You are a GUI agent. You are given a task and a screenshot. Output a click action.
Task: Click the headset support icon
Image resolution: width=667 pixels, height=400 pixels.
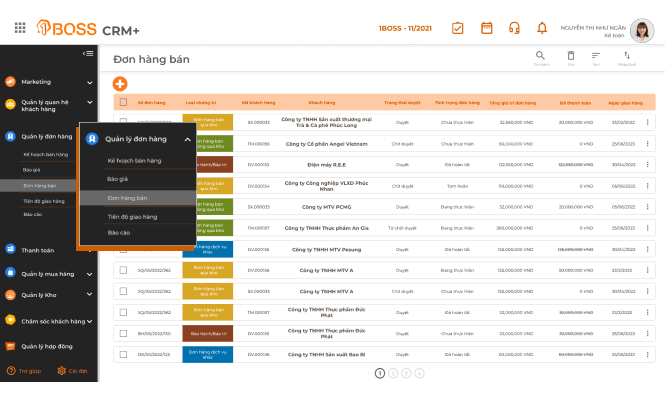click(514, 28)
